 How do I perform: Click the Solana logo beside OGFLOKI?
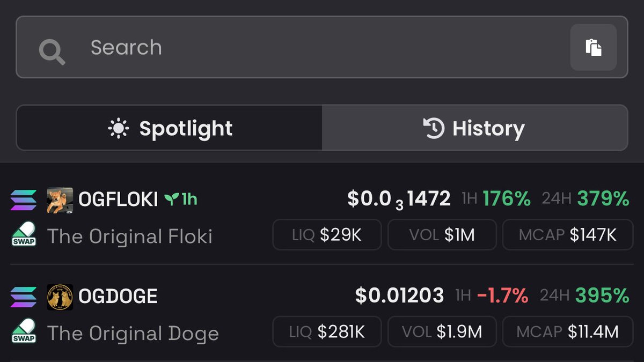click(24, 200)
